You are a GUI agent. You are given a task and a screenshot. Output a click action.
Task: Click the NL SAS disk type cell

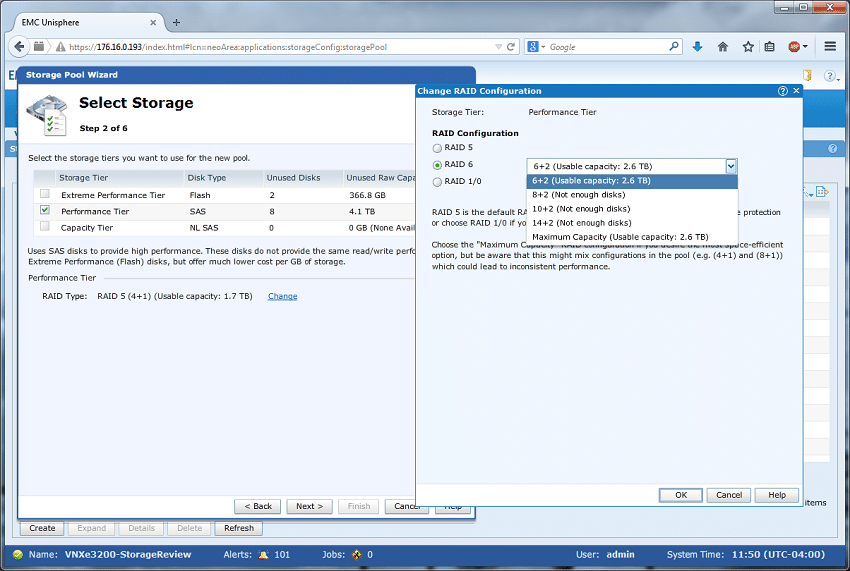coord(204,228)
